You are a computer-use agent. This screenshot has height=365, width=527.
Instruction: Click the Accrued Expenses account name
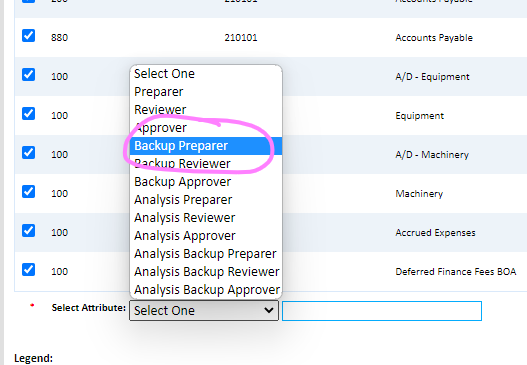(x=435, y=233)
